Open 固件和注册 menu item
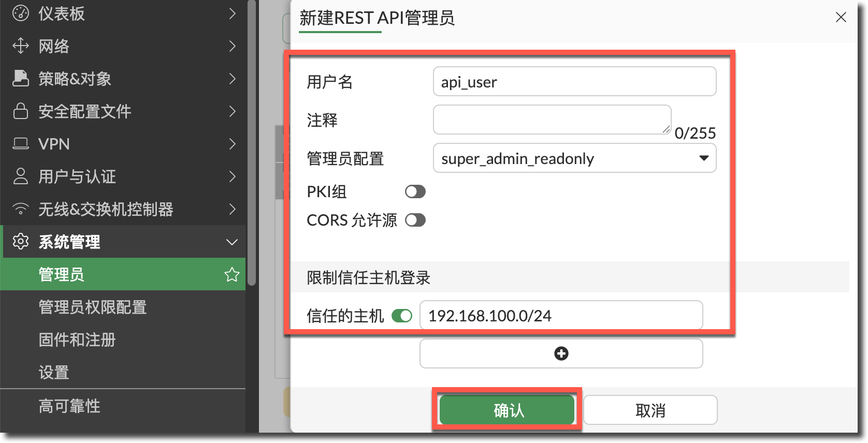This screenshot has width=868, height=443. [x=77, y=340]
